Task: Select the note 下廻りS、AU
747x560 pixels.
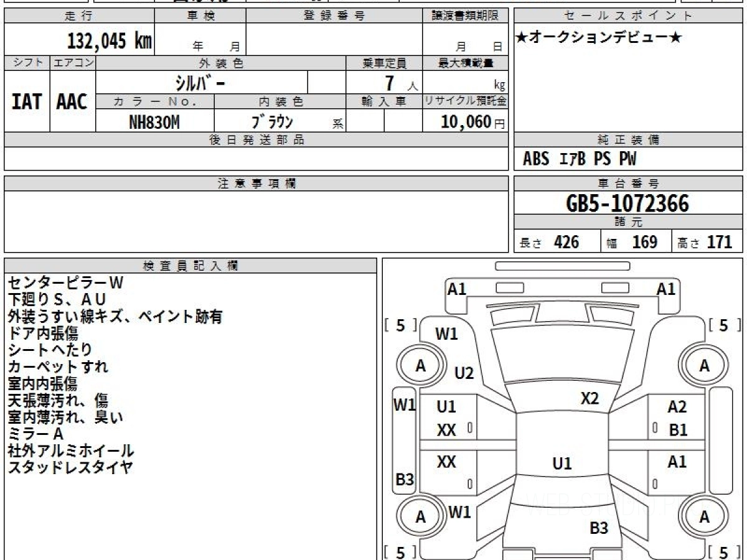Action: (x=57, y=300)
